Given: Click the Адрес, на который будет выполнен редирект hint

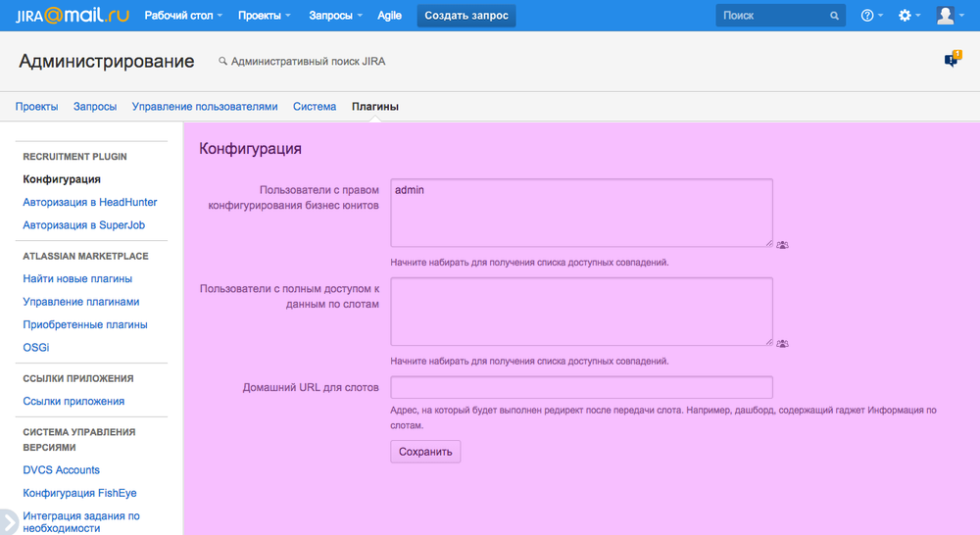Looking at the screenshot, I should coord(663,417).
